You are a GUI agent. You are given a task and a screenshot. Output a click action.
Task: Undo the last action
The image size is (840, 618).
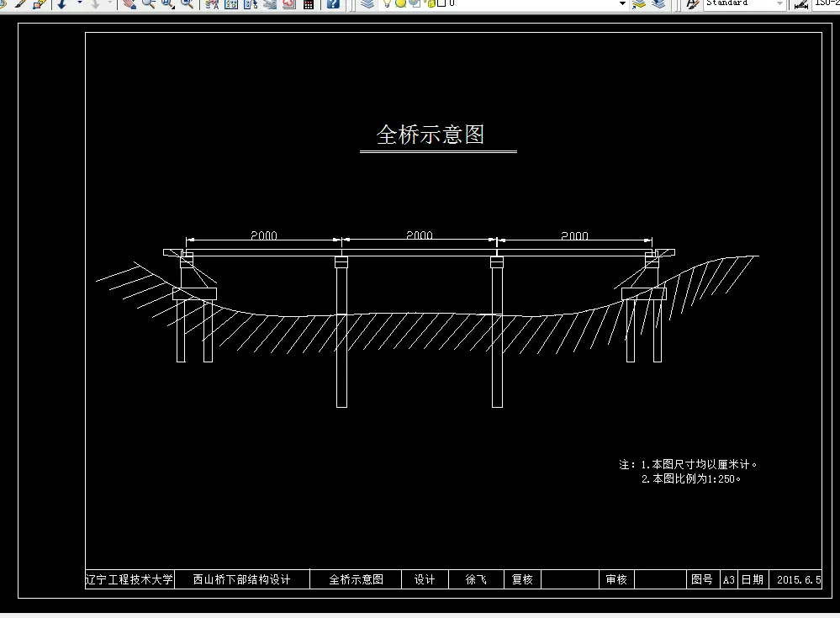(x=61, y=3)
